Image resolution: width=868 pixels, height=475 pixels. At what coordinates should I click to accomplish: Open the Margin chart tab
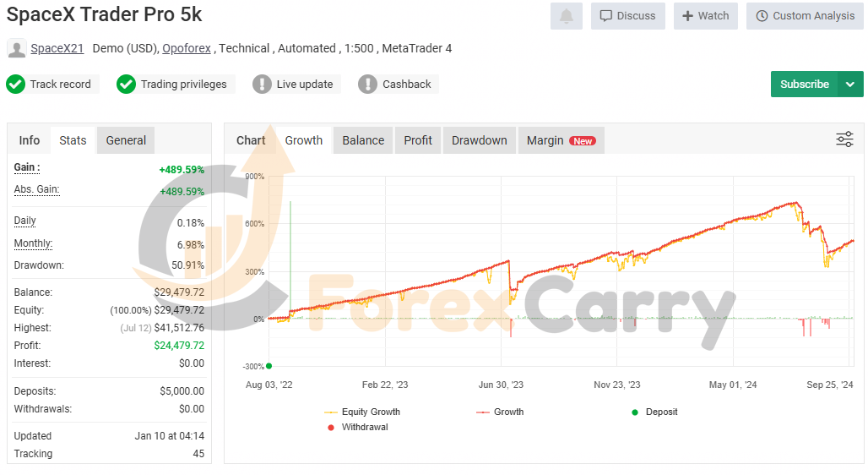[x=561, y=141]
